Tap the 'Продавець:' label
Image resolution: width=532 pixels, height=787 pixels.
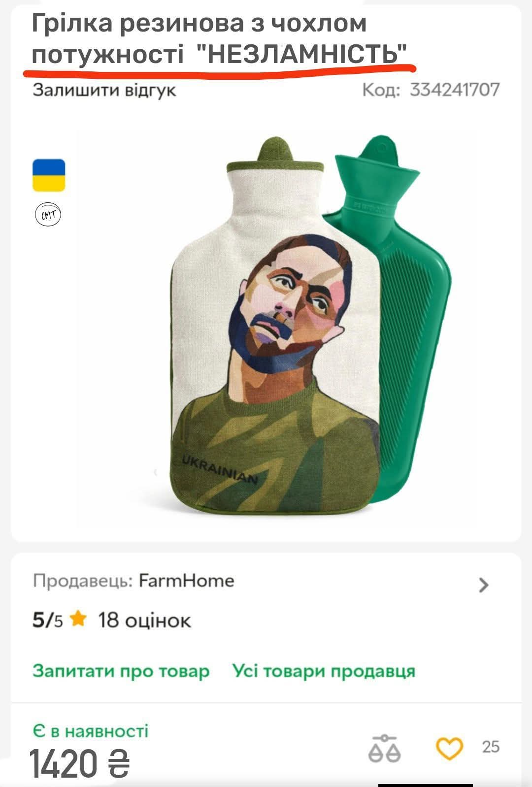[83, 581]
